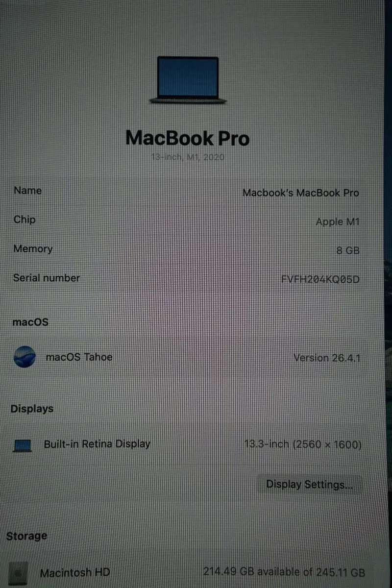Click the "Chip" label
The image size is (392, 588).
(x=24, y=220)
